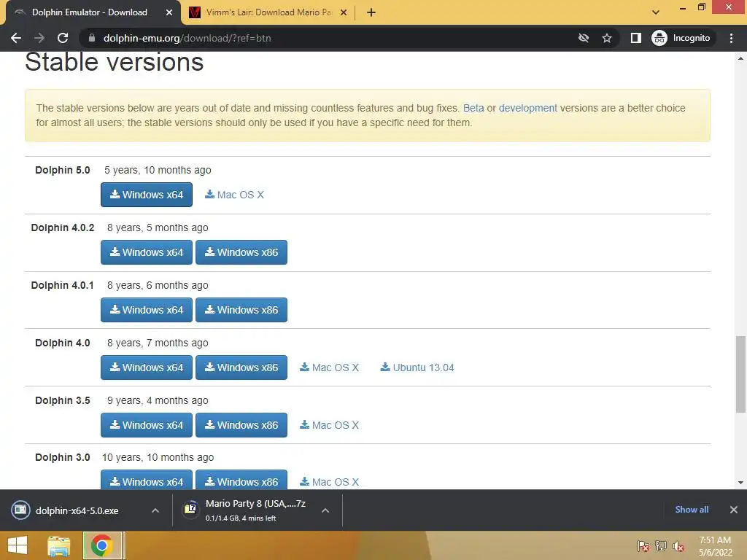Download Dolphin 3.5 Windows x64

[146, 425]
